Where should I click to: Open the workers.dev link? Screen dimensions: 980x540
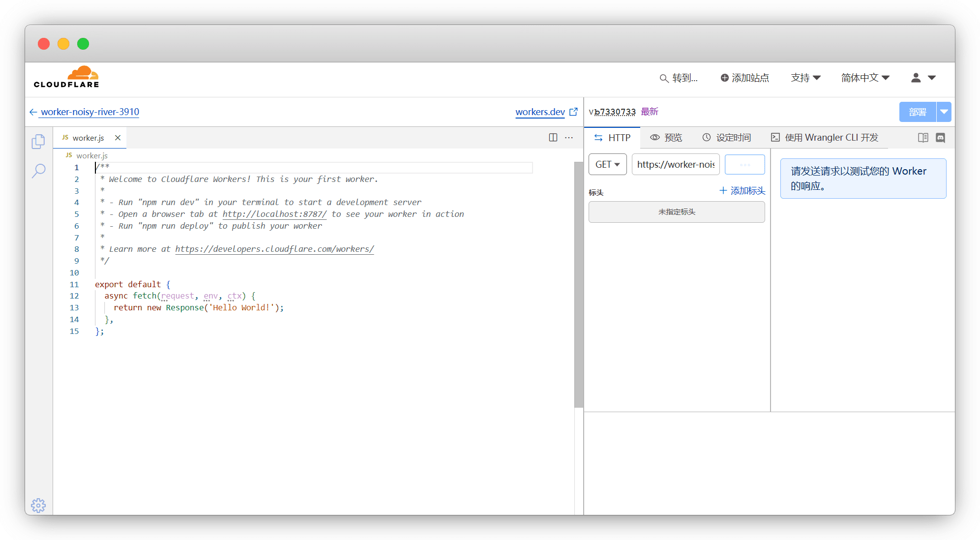click(540, 112)
